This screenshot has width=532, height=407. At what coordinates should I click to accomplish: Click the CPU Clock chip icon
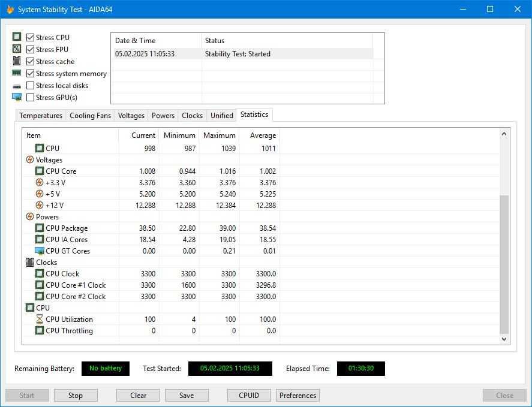point(40,274)
